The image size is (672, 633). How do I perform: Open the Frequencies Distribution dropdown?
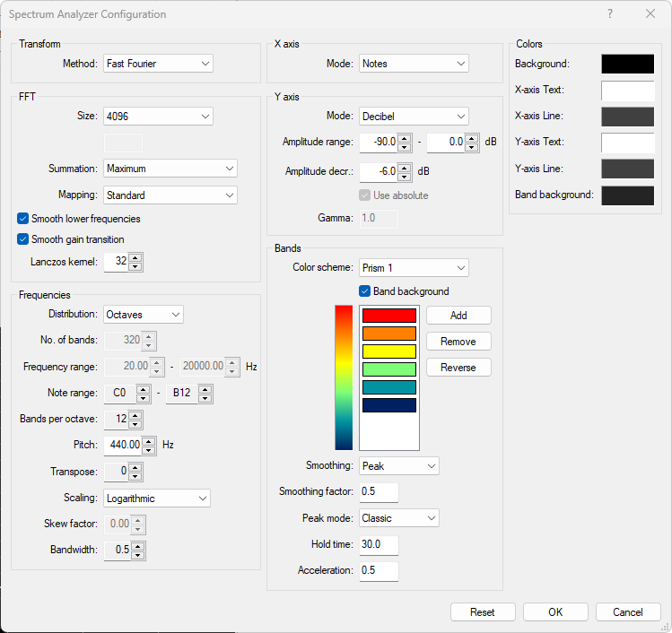coord(144,315)
